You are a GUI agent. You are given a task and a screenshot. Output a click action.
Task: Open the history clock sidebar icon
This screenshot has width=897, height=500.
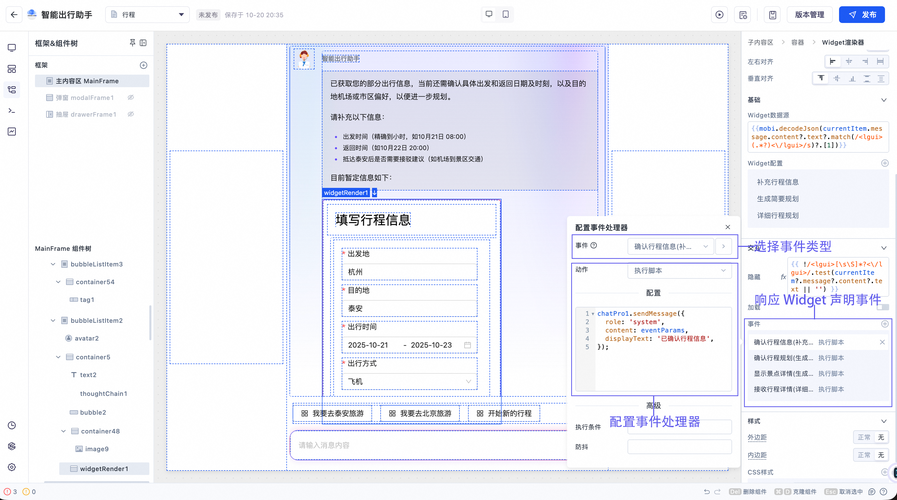(x=12, y=426)
